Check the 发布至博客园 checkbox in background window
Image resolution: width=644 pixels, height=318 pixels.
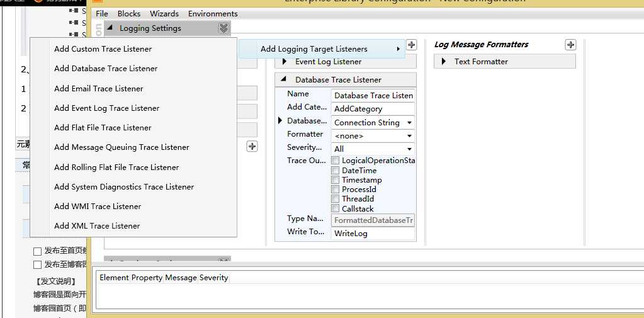pyautogui.click(x=37, y=264)
